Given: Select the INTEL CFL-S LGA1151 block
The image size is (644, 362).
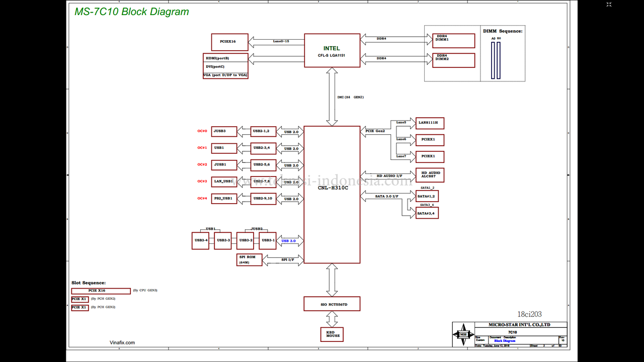Looking at the screenshot, I should point(332,50).
